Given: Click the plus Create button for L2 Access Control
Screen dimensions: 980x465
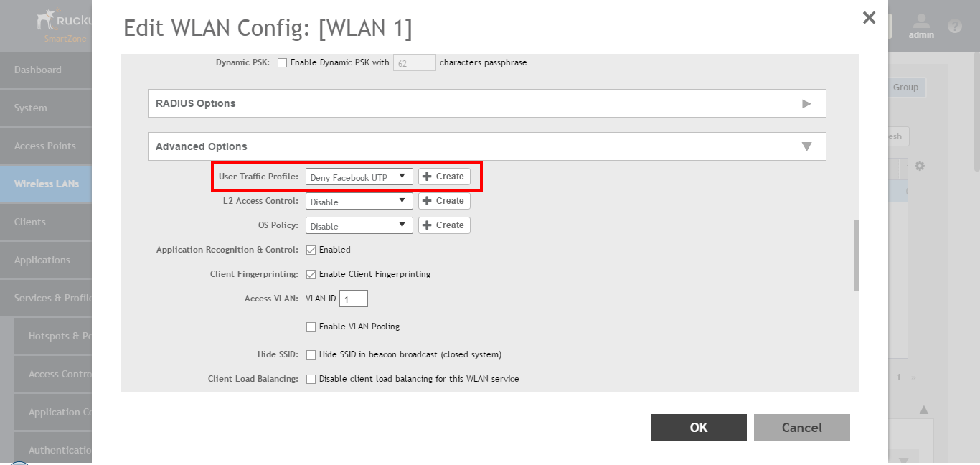Looking at the screenshot, I should point(444,201).
